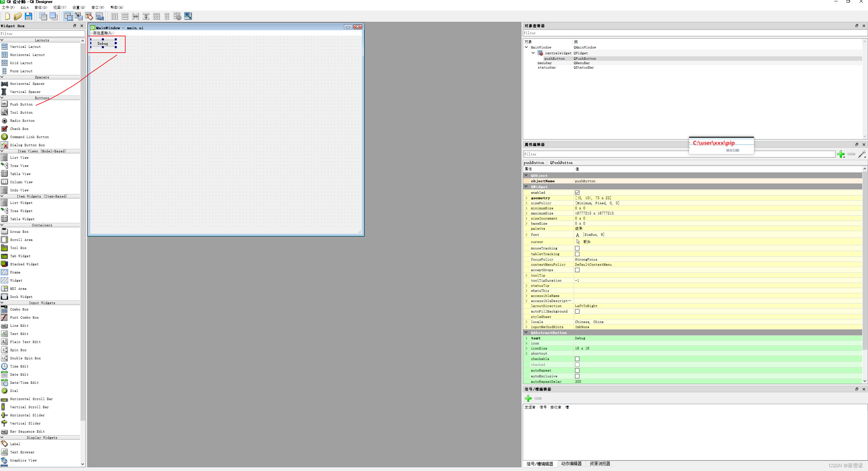
Task: Switch to Edit Signals/Slots mode icon
Action: pos(79,16)
